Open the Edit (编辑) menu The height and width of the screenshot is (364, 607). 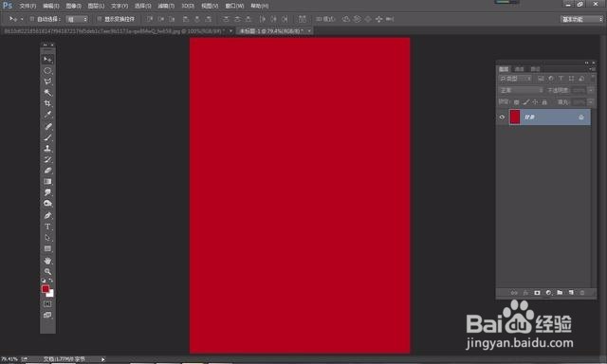pos(50,6)
